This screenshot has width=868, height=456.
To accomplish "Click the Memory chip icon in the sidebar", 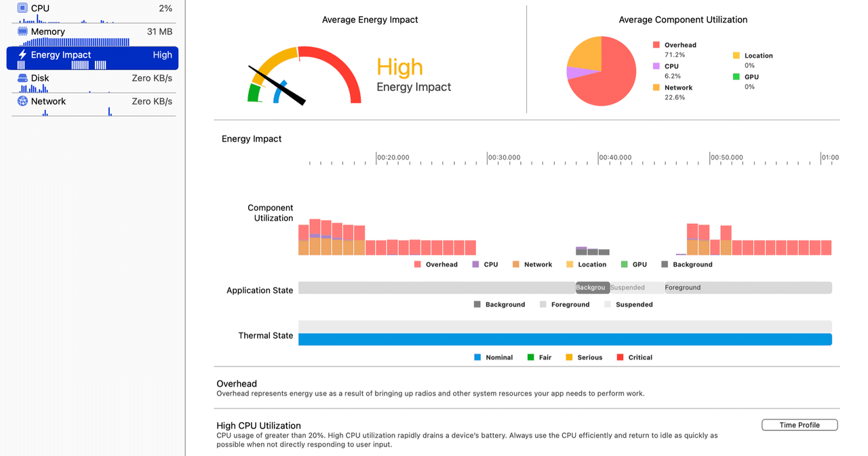I will click(22, 31).
